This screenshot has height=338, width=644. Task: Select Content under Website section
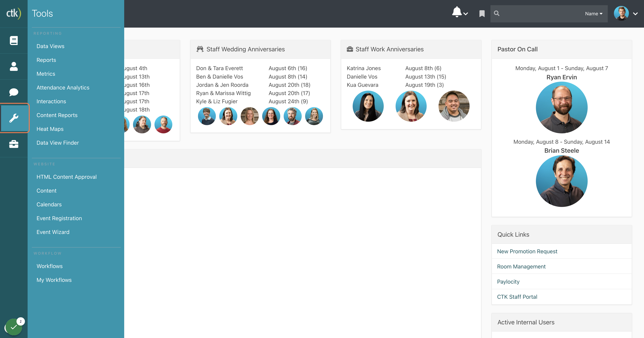pos(47,190)
